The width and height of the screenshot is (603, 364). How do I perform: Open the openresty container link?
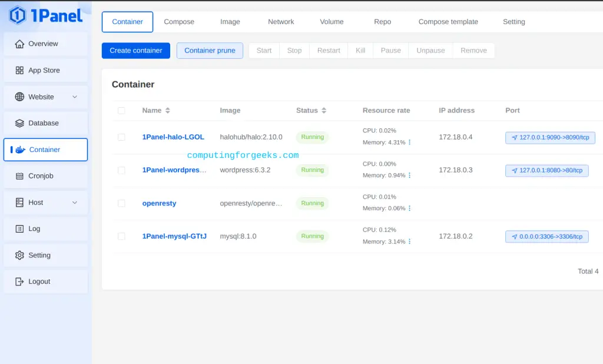159,203
